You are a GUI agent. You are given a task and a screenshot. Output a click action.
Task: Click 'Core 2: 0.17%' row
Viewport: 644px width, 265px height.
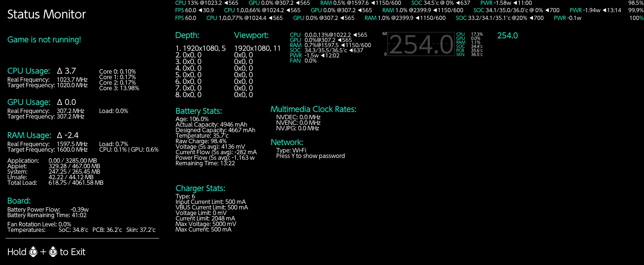118,82
